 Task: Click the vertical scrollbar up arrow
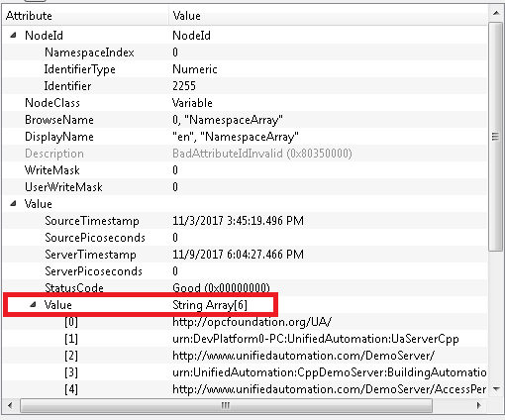(x=496, y=13)
